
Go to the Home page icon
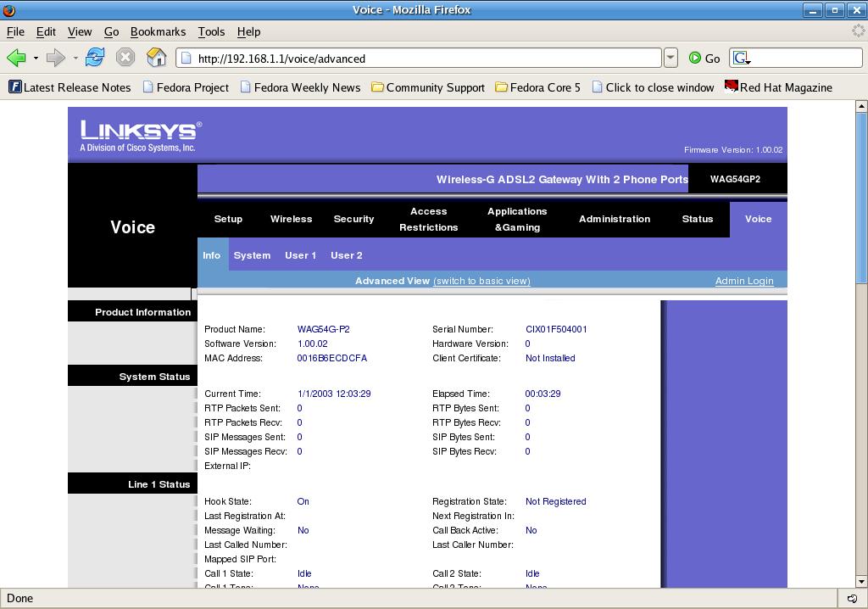[x=157, y=58]
